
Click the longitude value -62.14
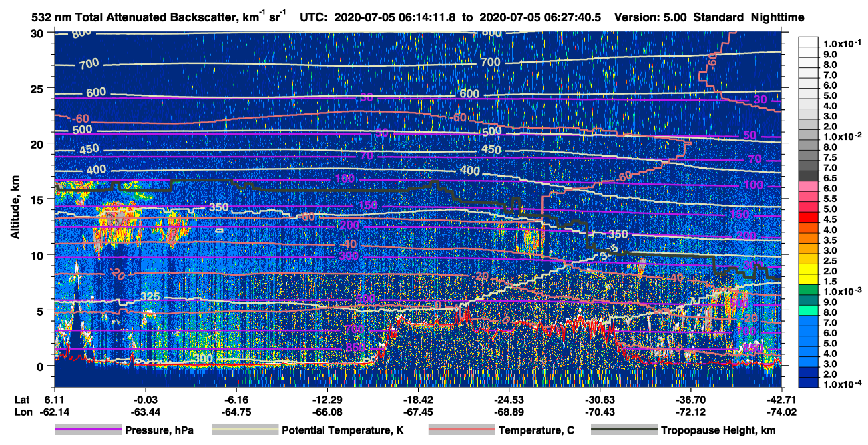click(x=55, y=412)
